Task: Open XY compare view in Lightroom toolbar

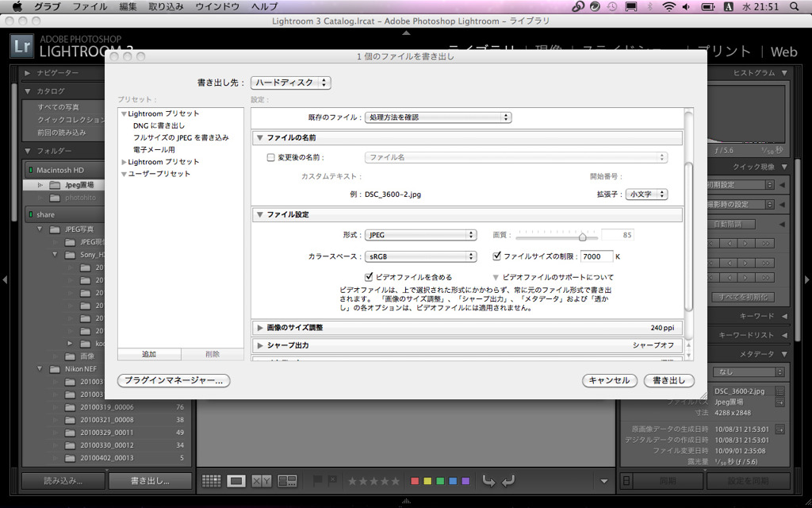Action: click(262, 481)
